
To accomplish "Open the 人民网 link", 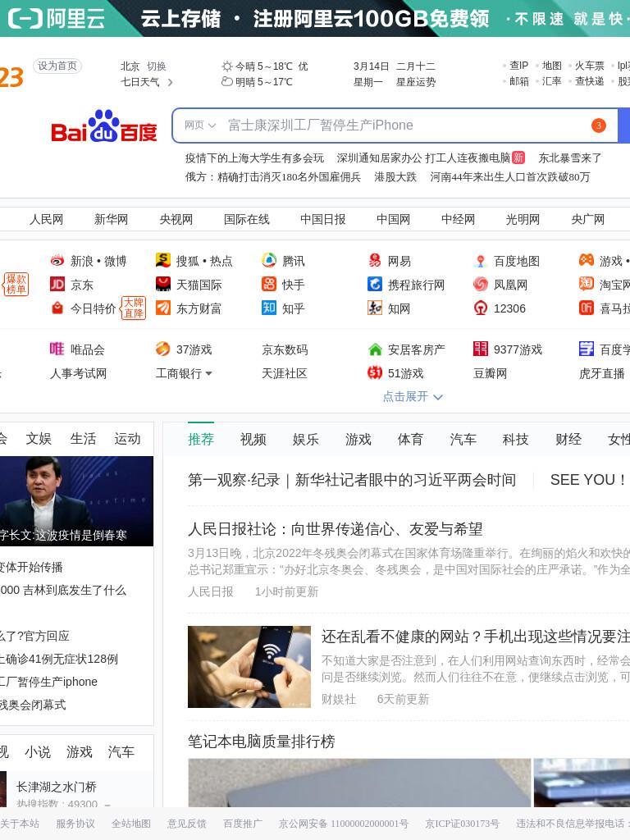I will tap(46, 219).
